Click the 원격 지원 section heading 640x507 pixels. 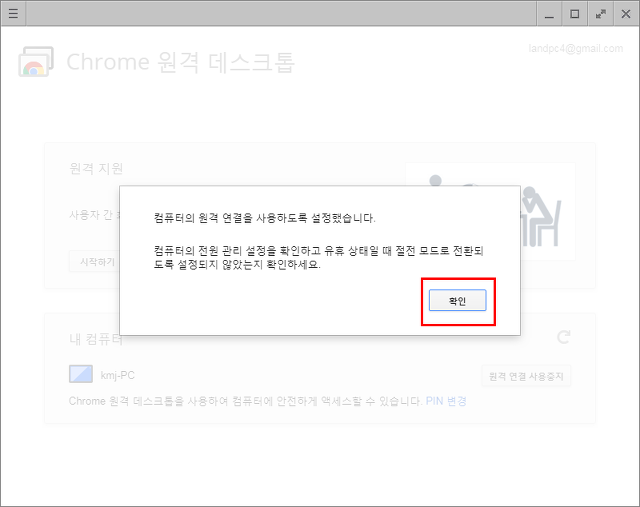tap(96, 168)
